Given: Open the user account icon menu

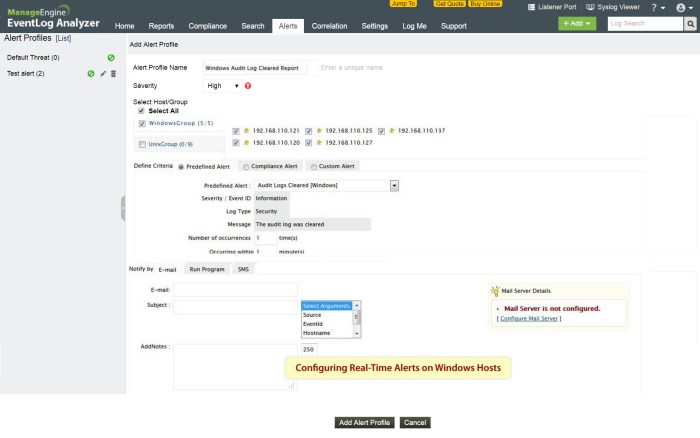Looking at the screenshot, I should (684, 8).
